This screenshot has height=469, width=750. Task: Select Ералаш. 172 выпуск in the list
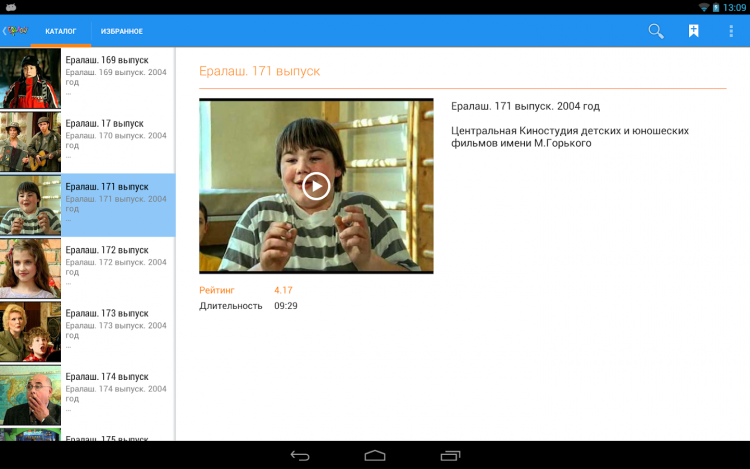click(88, 269)
